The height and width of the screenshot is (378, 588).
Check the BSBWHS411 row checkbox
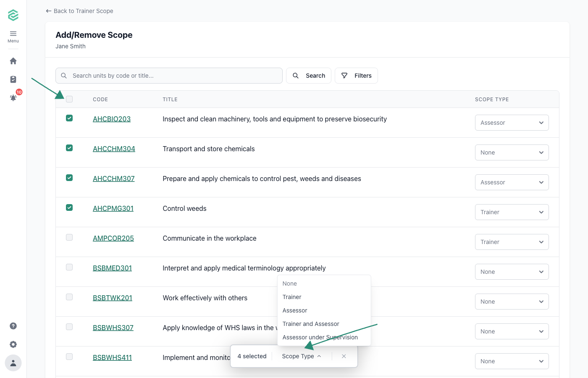click(69, 357)
